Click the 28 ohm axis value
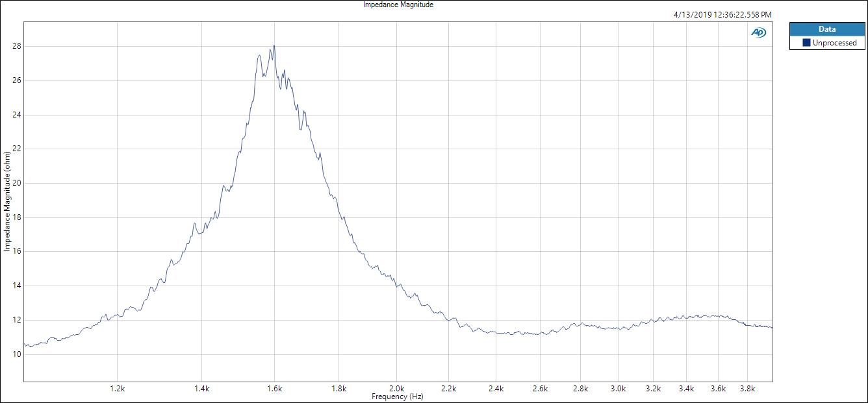The width and height of the screenshot is (868, 403). 16,46
